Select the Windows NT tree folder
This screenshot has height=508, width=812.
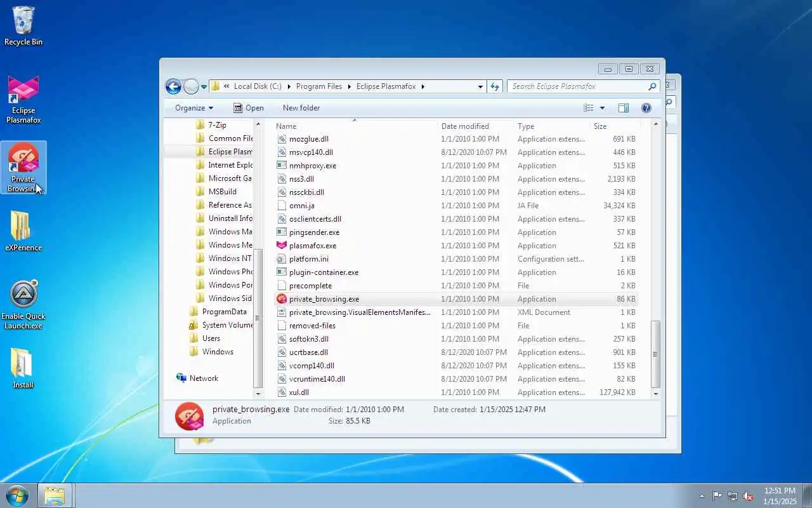[x=225, y=258]
